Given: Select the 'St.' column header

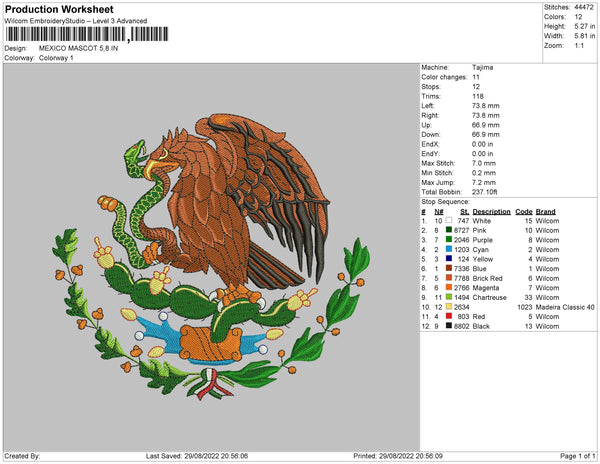Looking at the screenshot, I should point(465,212).
